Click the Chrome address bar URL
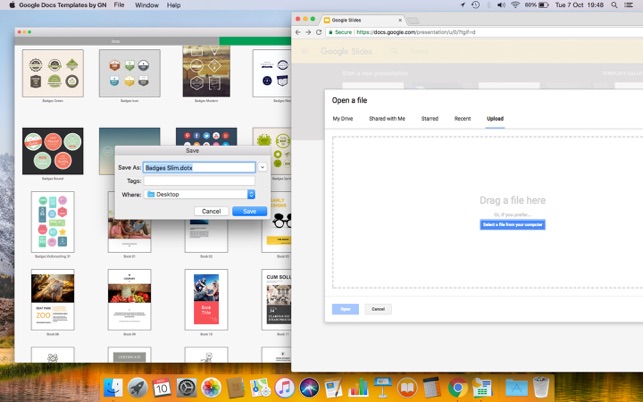 click(x=416, y=32)
